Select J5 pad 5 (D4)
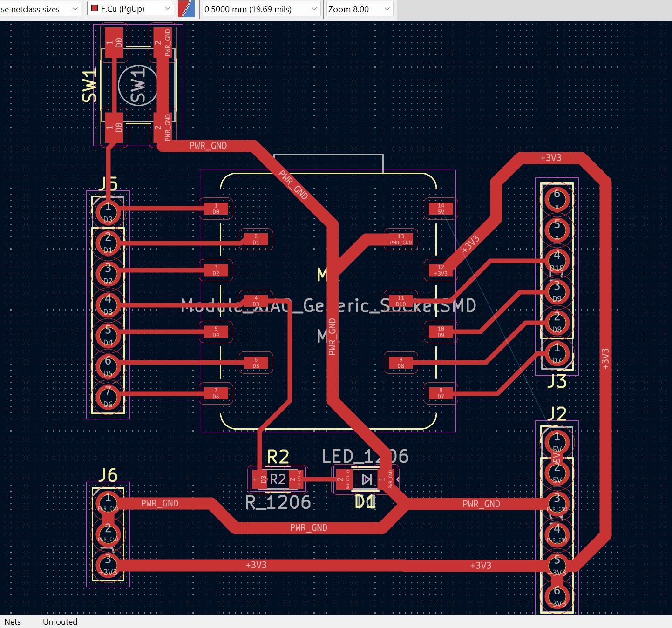Screen dimensions: 672x628 pos(108,335)
